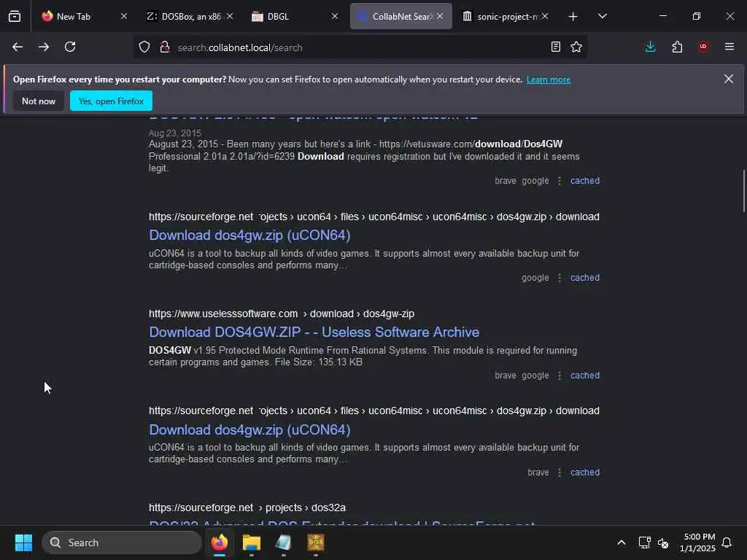
Task: Click the sourceforge.net projects dos32a URL
Action: [247, 507]
